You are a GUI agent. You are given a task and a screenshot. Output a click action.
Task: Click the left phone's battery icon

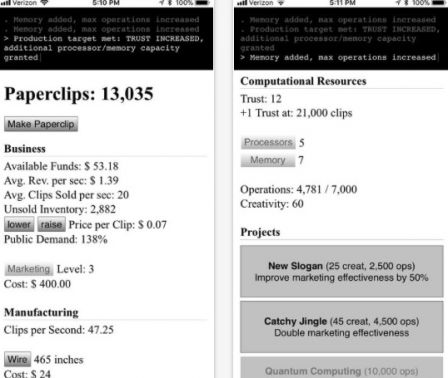(203, 3)
